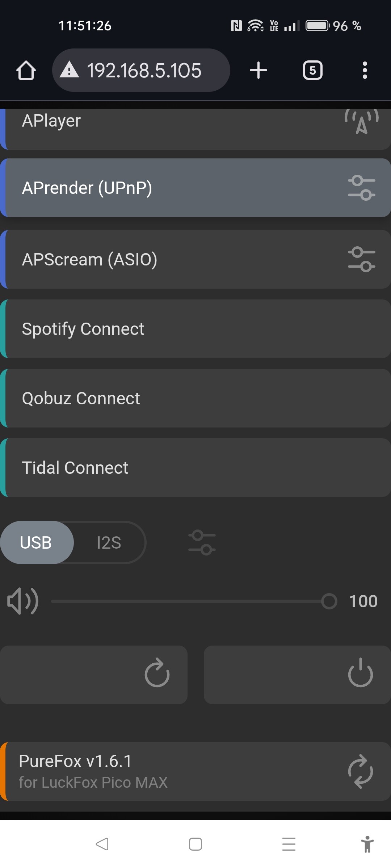This screenshot has height=868, width=391.
Task: Enable Spotify Connect service
Action: pyautogui.click(x=195, y=329)
